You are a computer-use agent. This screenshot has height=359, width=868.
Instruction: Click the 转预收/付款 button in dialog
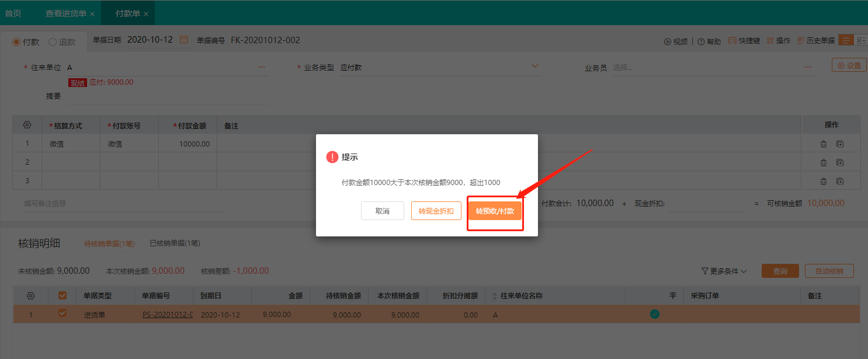[x=495, y=211]
